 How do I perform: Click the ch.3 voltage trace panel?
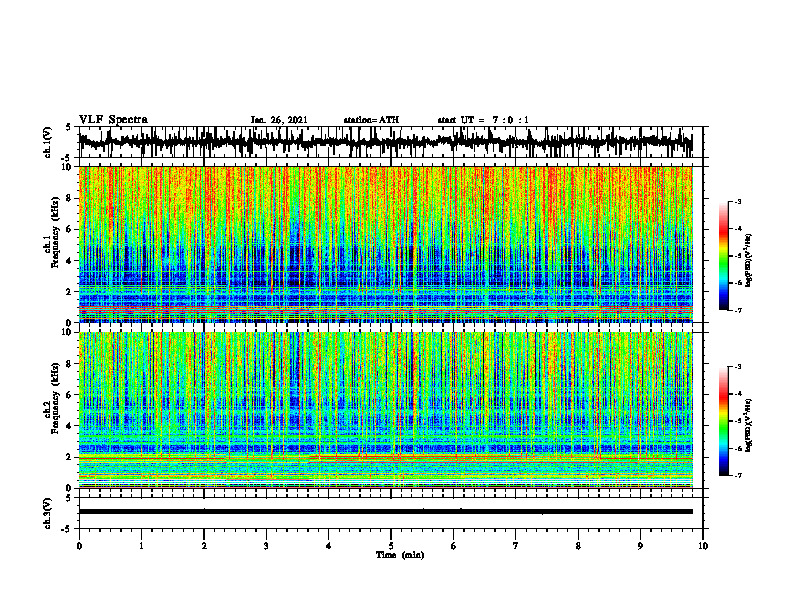(x=391, y=513)
